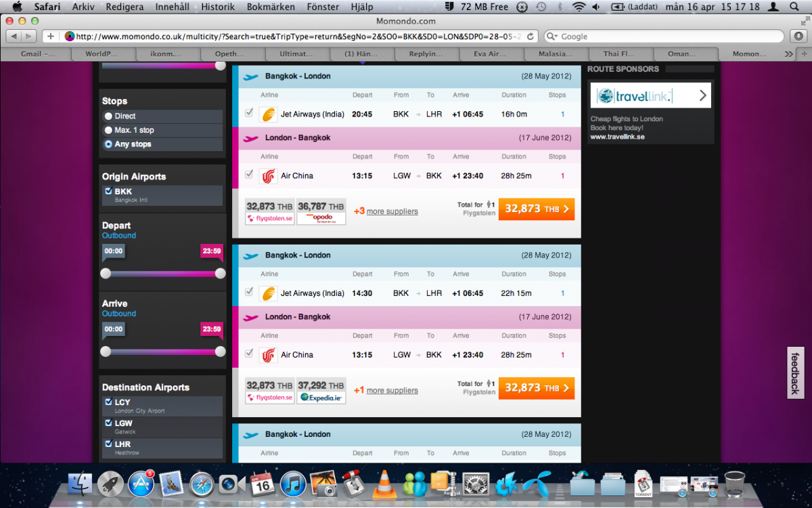Select the Expedia.ie 37,292 THB offer
812x508 pixels.
(x=321, y=391)
